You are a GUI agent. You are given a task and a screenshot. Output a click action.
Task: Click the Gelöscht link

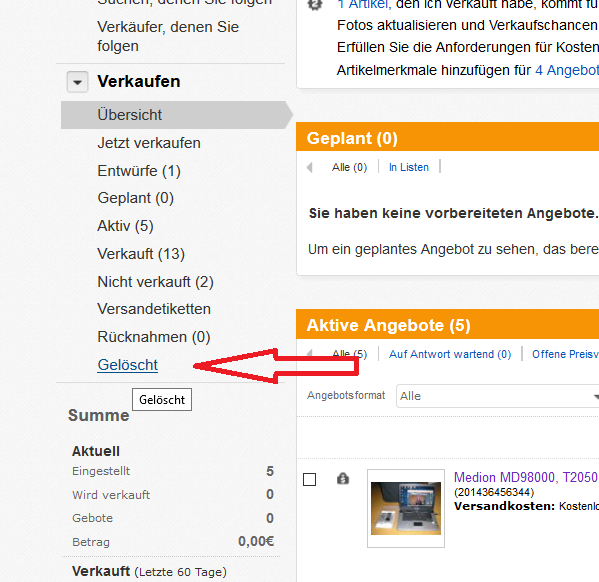(x=128, y=365)
